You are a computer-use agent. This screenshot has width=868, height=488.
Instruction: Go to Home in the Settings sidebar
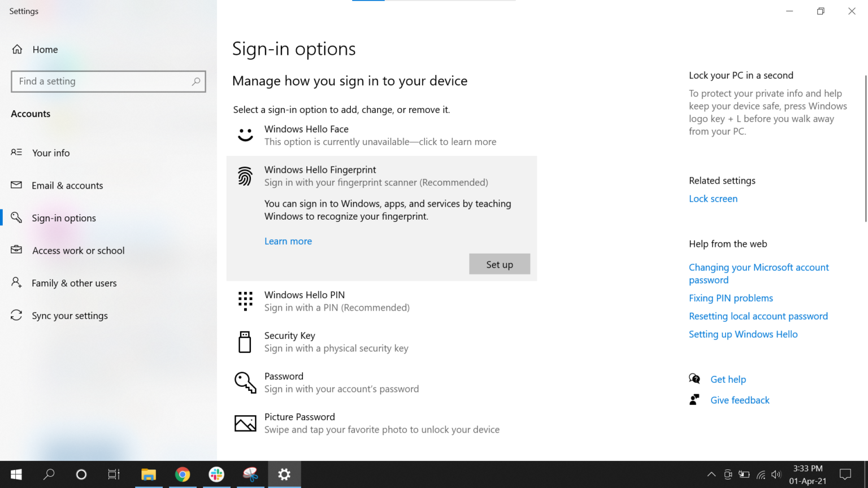click(45, 49)
